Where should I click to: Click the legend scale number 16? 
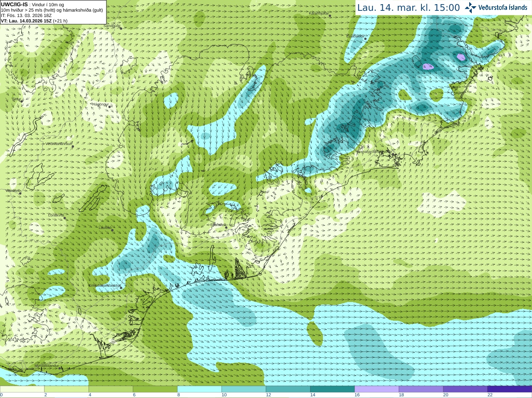coord(357,395)
